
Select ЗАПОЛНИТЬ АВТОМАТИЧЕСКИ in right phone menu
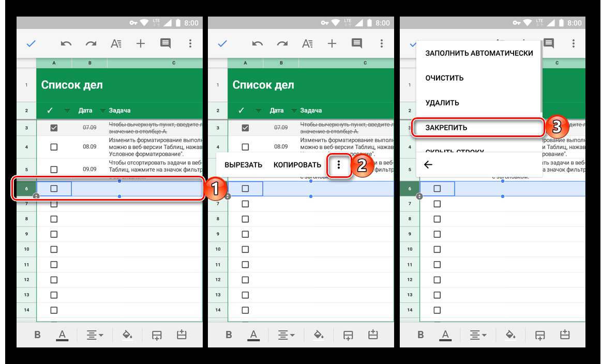tap(479, 53)
